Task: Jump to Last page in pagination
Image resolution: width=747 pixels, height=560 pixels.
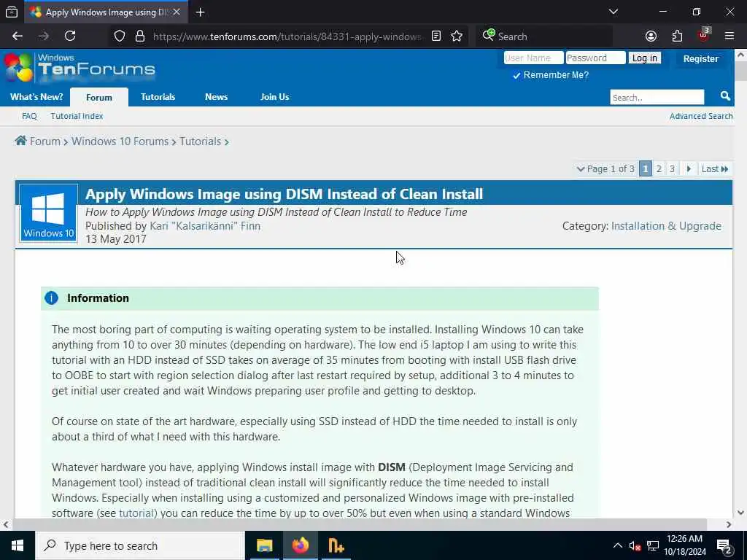Action: (715, 168)
